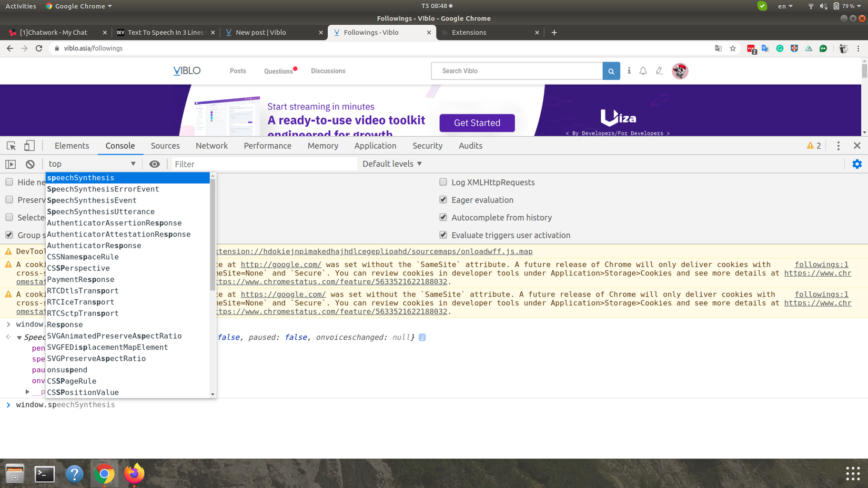This screenshot has width=868, height=488.
Task: Bookmark this page with the star icon
Action: coord(733,48)
